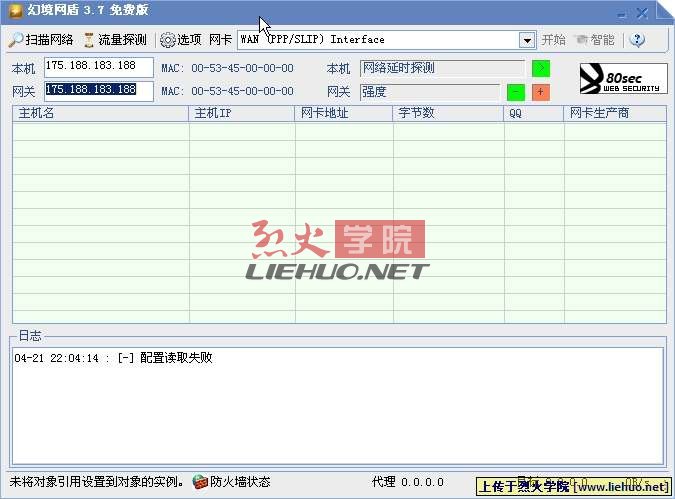Sort by 主机IP column header

point(242,113)
